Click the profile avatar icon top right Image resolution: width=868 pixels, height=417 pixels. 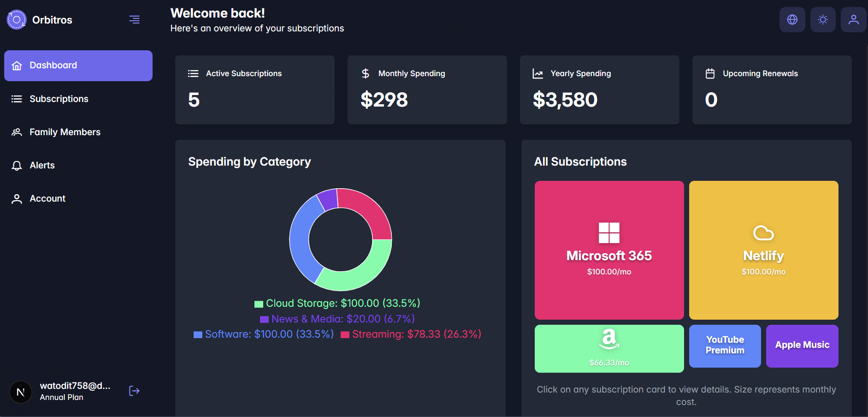pos(854,19)
